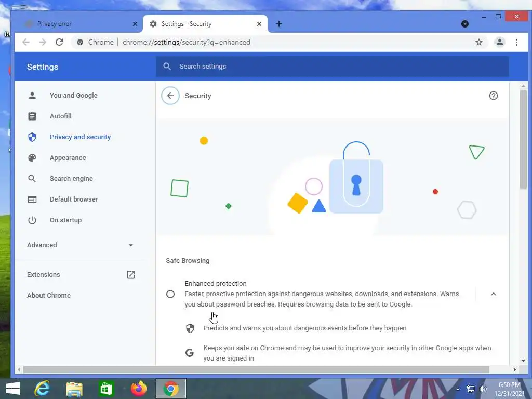
Task: Click the Safe Browsing heading
Action: 188,261
